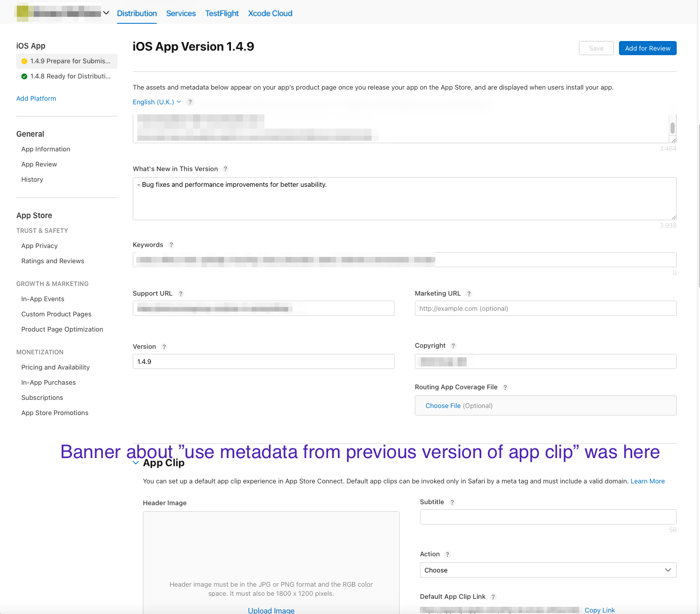Open the app switcher dropdown arrow
The image size is (700, 614).
106,13
